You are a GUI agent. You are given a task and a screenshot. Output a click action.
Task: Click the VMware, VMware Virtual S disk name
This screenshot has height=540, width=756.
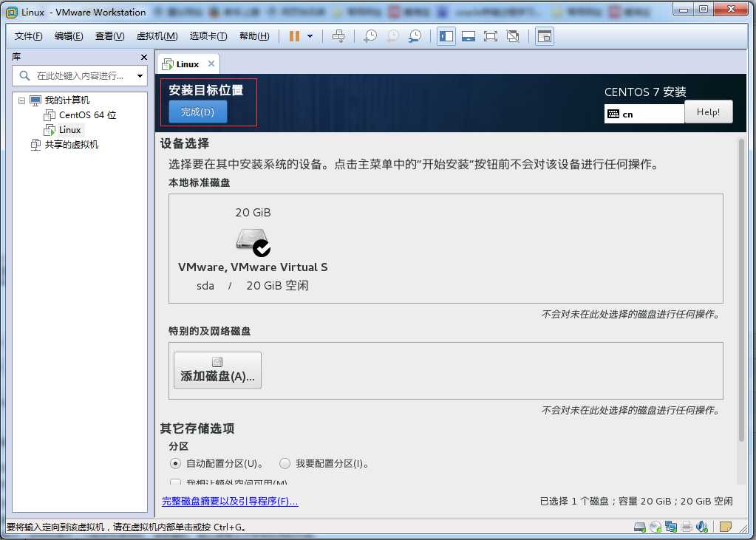[253, 267]
